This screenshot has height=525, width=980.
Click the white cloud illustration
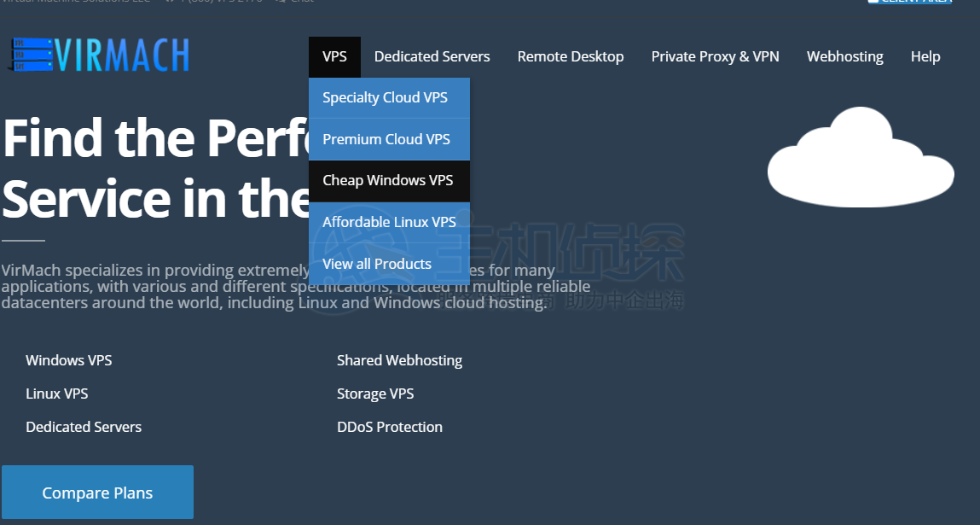860,159
